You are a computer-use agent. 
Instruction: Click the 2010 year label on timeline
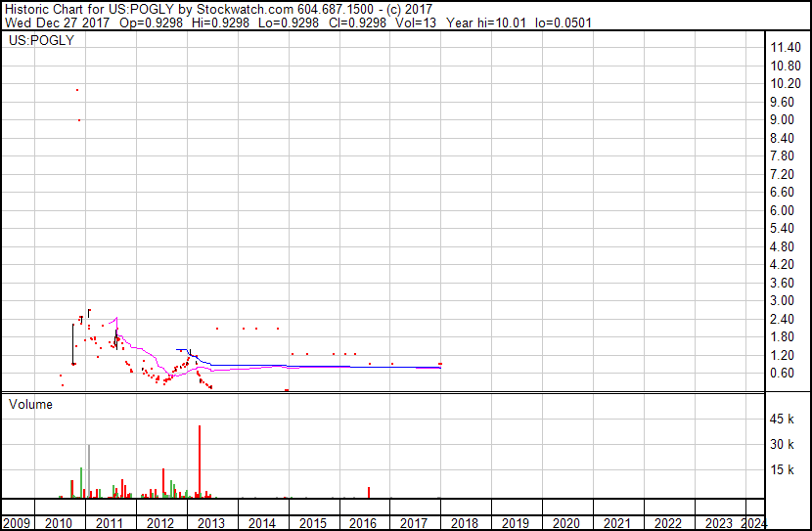click(58, 523)
